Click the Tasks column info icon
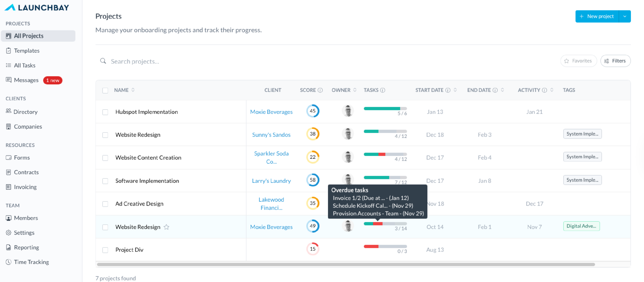The image size is (644, 282). 383,90
